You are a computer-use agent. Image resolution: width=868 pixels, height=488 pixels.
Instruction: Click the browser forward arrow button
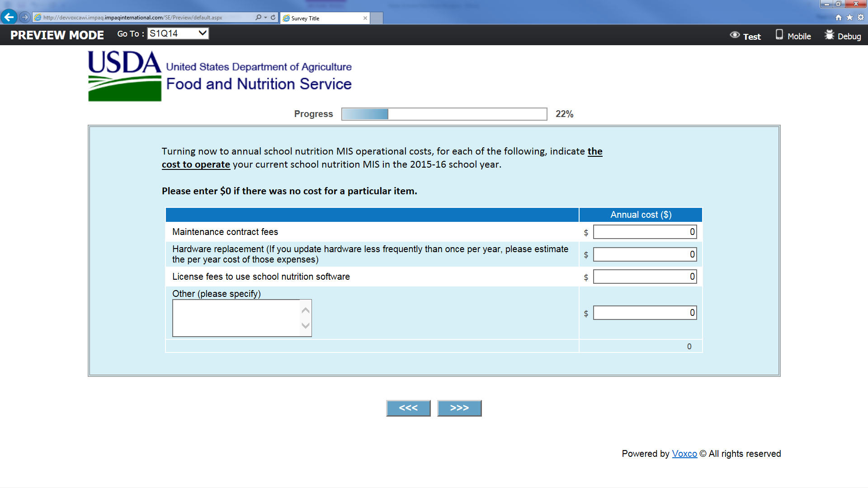25,17
